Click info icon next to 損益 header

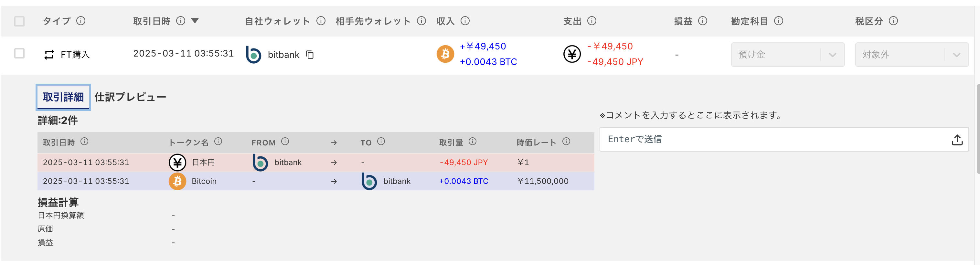click(703, 21)
